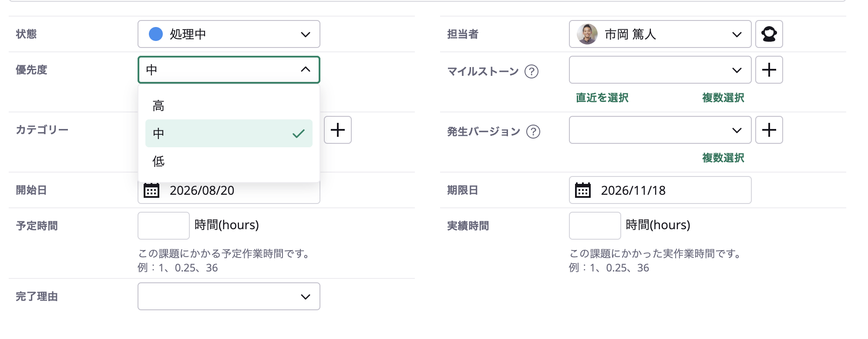Collapse the 優先度 dropdown

pyautogui.click(x=229, y=70)
